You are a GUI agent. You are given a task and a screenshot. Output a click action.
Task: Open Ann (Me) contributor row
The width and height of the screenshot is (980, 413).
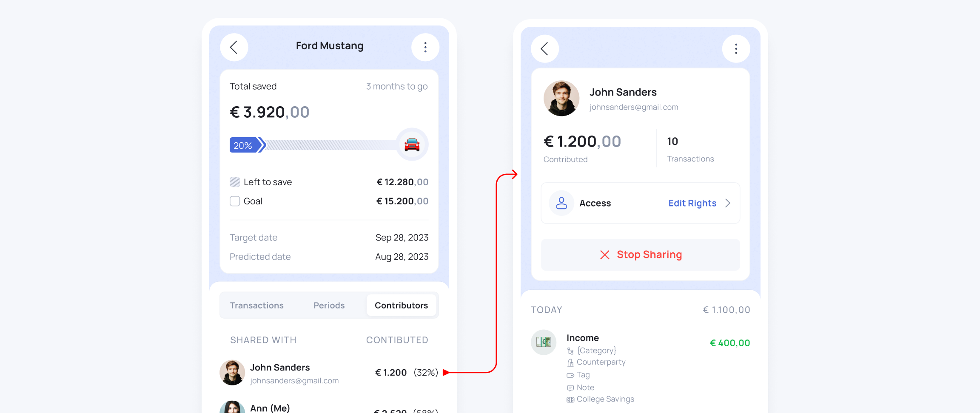pos(329,407)
